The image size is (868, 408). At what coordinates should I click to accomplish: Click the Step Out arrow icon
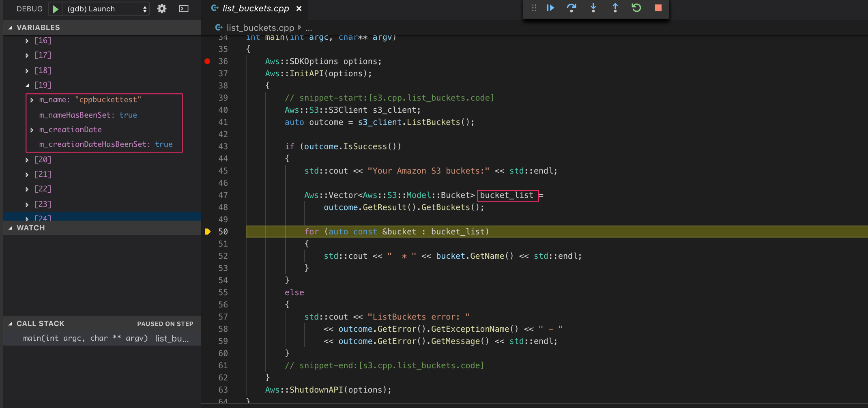[x=615, y=8]
